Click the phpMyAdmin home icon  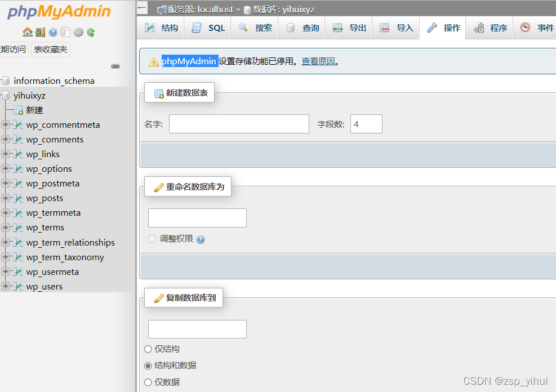click(x=27, y=32)
